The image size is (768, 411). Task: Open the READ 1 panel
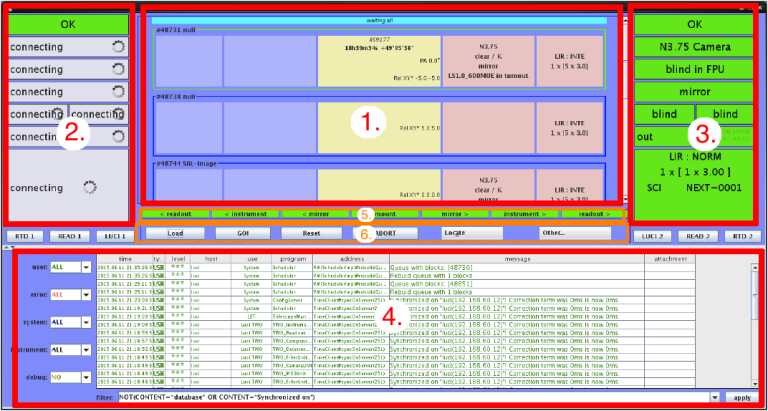tap(70, 236)
